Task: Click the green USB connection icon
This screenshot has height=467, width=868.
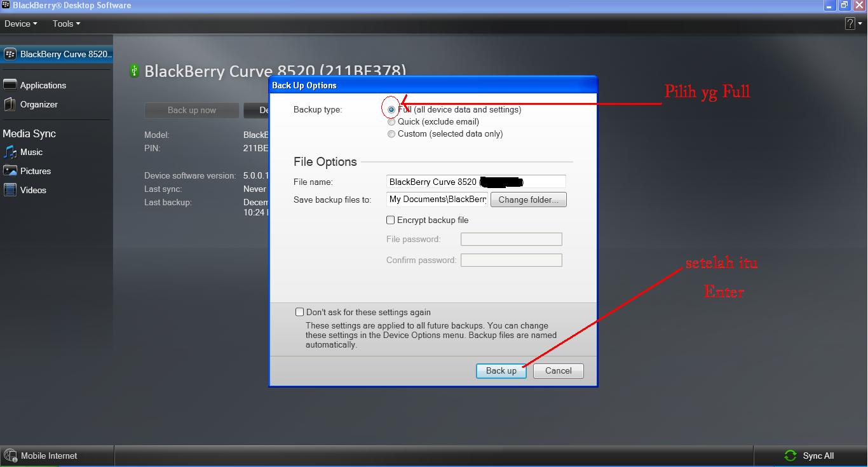Action: click(134, 71)
